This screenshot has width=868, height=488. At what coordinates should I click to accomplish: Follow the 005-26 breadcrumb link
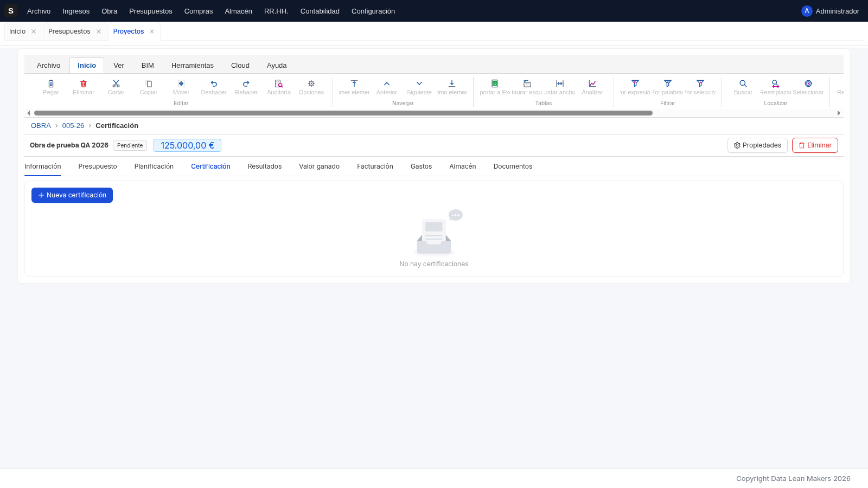(x=73, y=126)
